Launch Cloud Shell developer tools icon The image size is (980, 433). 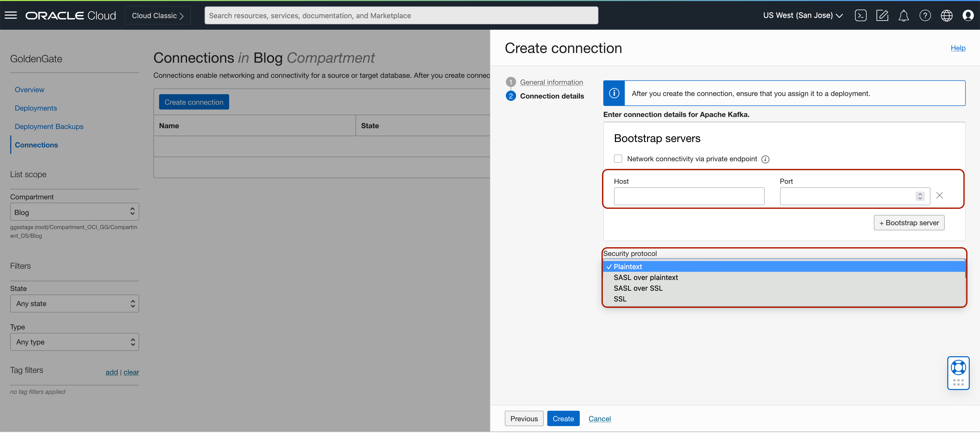(x=861, y=15)
